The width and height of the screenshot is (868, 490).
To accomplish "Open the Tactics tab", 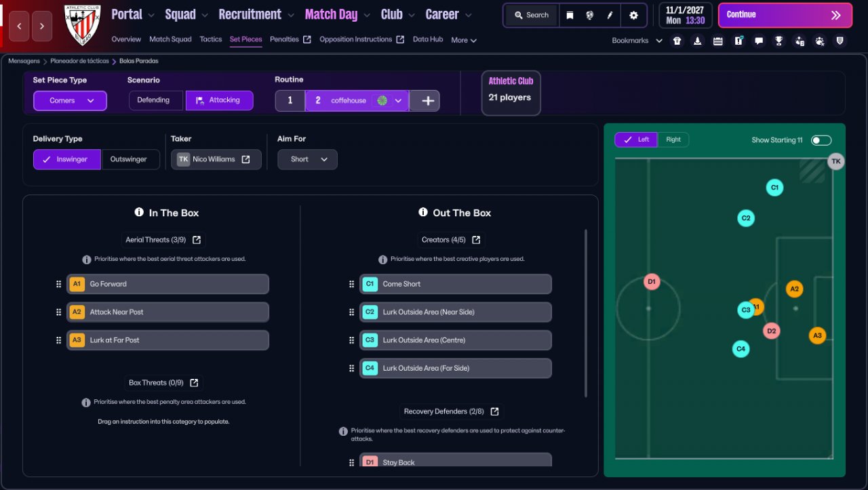I will [x=211, y=39].
